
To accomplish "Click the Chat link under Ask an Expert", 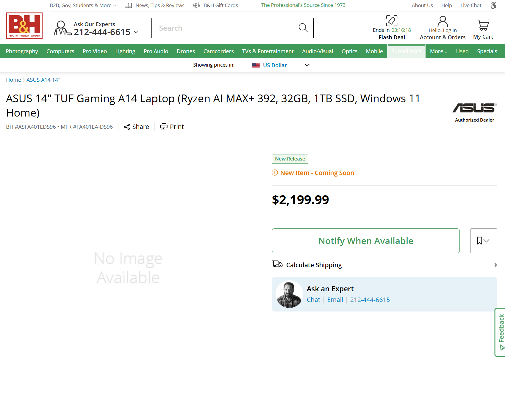I will 313,300.
